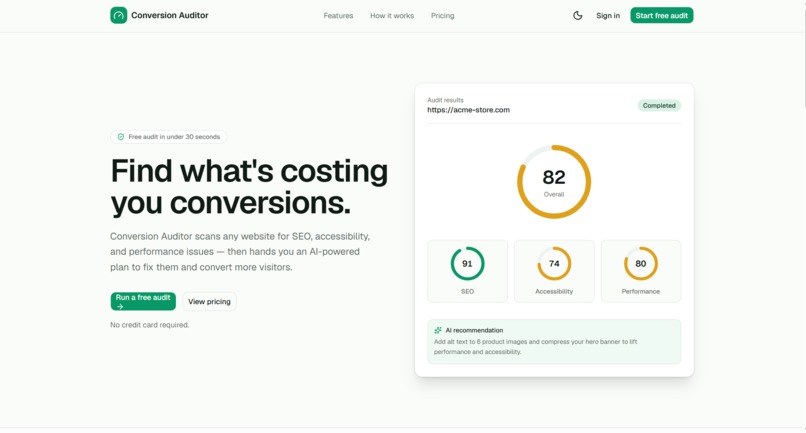Viewport: 806px width, 433px height.
Task: Click the 'Find what's costing you conversions.' headline
Action: [x=249, y=187]
